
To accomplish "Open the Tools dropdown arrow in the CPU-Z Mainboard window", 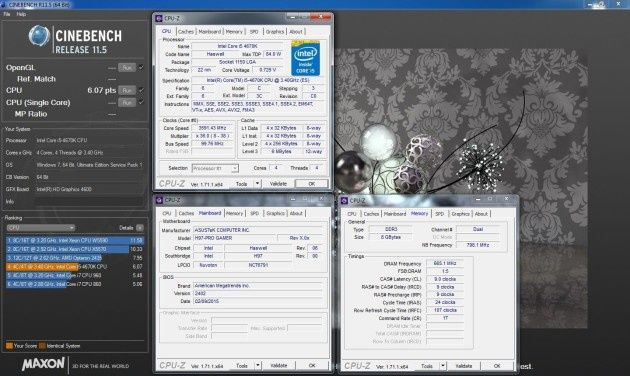I will pyautogui.click(x=258, y=366).
